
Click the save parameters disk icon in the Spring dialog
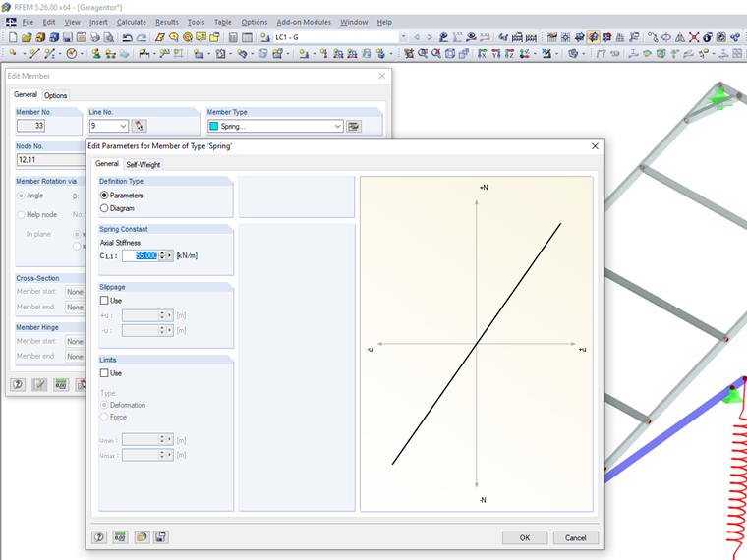click(160, 537)
